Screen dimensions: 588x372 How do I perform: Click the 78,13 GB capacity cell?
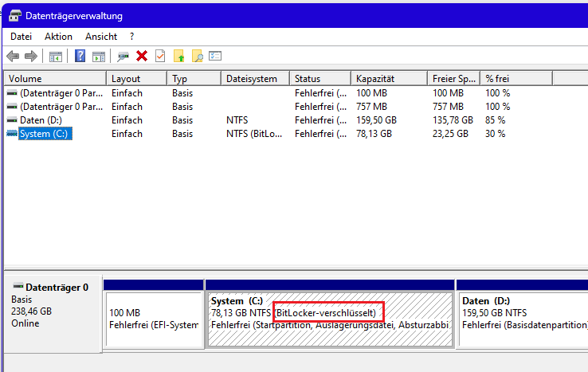coord(374,134)
